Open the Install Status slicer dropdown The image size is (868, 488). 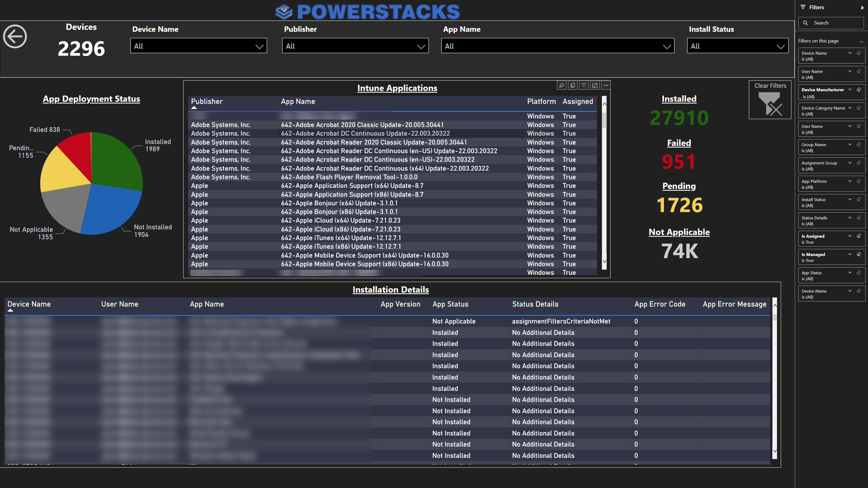tap(780, 47)
